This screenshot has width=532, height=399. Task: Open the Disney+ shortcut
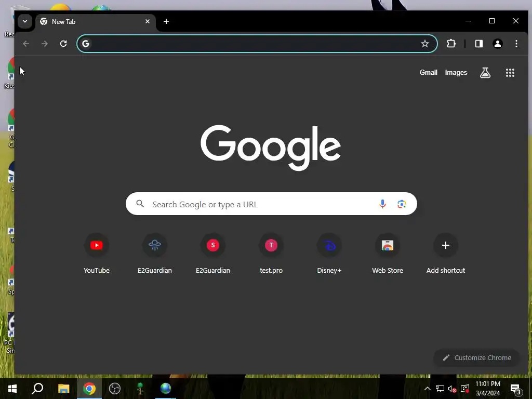pos(329,254)
